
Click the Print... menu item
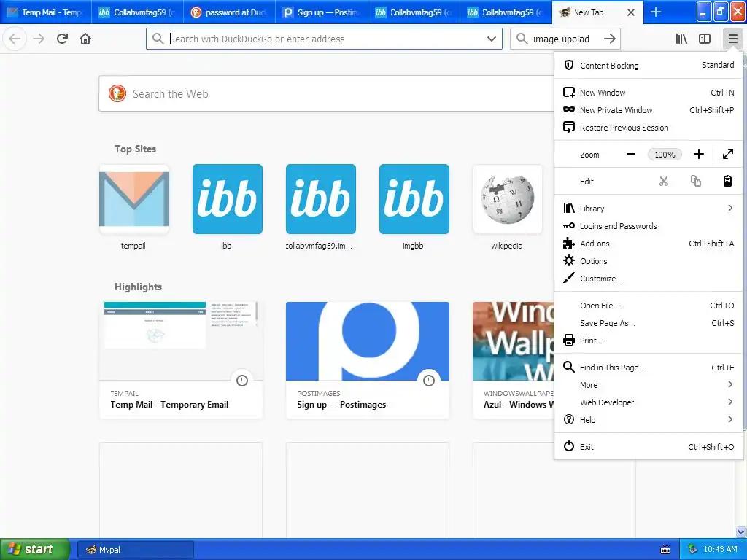(649, 341)
